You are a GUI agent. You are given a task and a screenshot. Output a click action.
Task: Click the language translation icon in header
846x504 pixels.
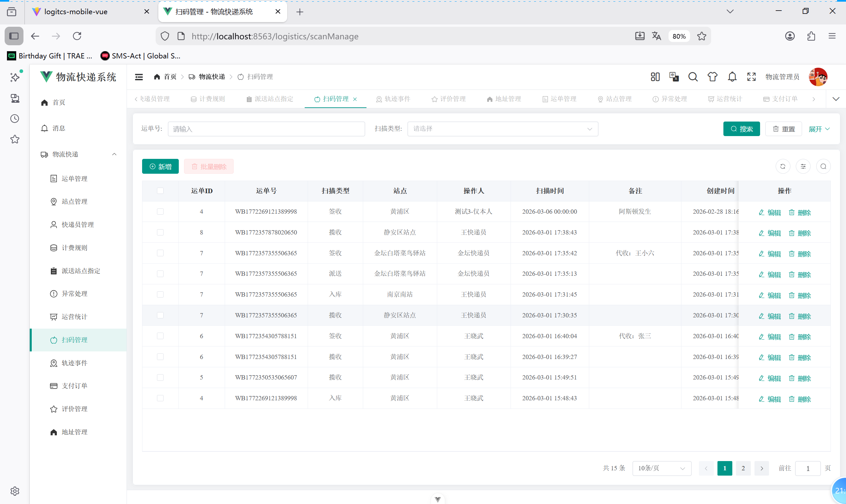point(674,77)
